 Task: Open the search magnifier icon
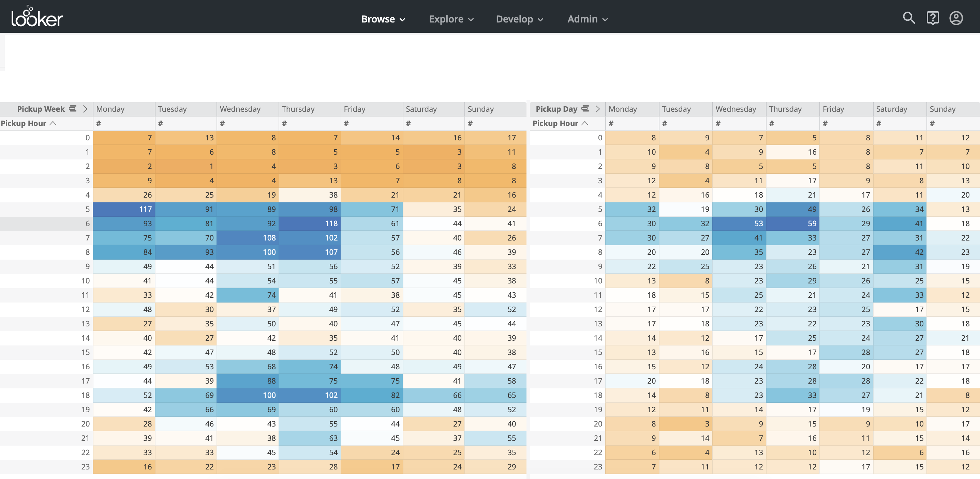pyautogui.click(x=909, y=18)
